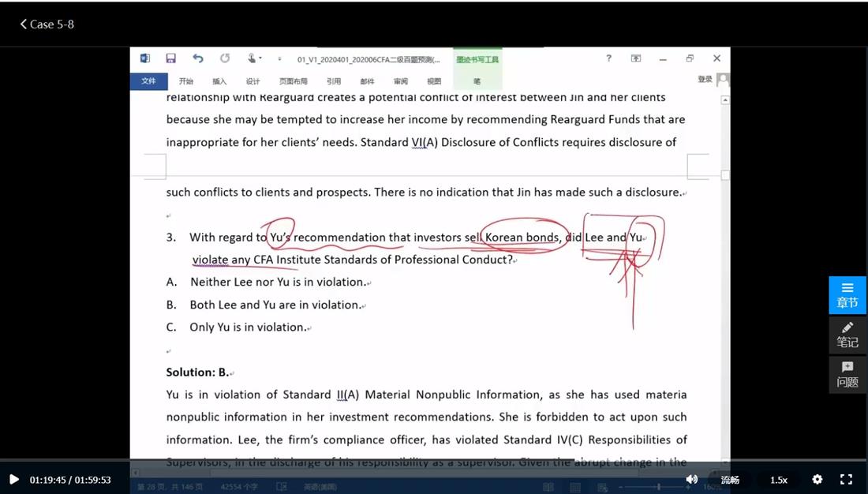
Task: Minimize the Word window
Action: [x=663, y=58]
